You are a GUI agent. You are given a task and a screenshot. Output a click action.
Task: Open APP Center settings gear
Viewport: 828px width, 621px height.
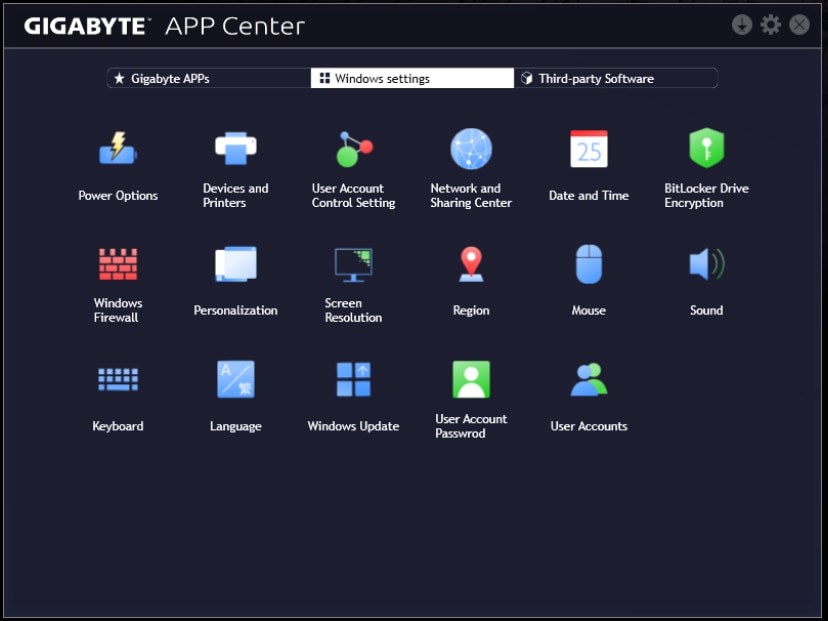[770, 25]
